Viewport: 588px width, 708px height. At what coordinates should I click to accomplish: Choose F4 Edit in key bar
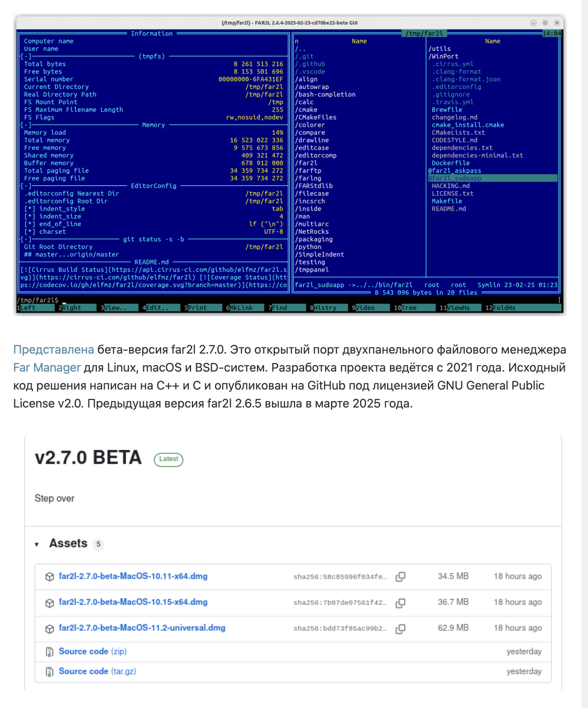[161, 308]
